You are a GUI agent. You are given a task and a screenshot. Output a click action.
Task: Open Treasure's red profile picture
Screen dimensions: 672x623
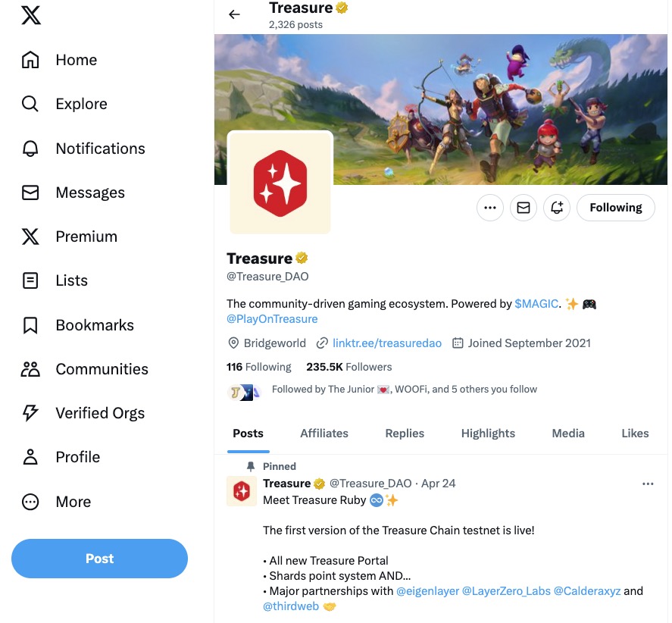[280, 183]
